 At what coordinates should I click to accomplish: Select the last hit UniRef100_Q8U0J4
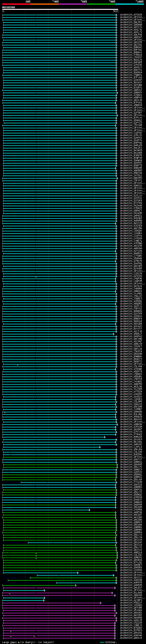131,638
